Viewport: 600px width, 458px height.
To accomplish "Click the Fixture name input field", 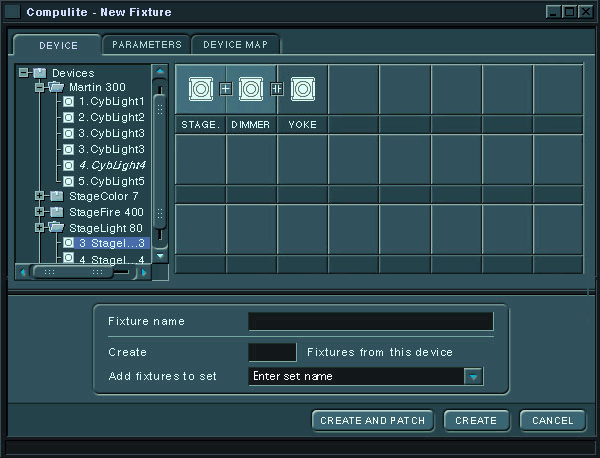I will 370,321.
